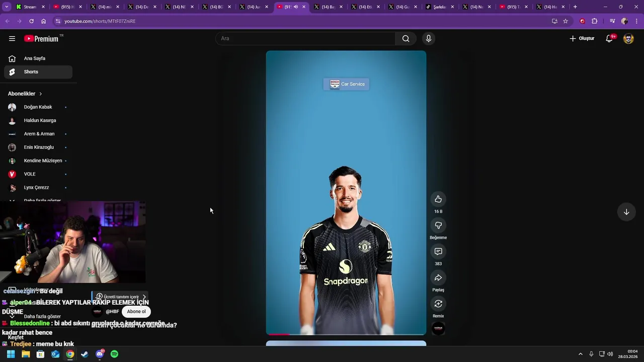Image resolution: width=644 pixels, height=362 pixels.
Task: Open Kendine Müzisyen subscription channel
Action: (38, 161)
